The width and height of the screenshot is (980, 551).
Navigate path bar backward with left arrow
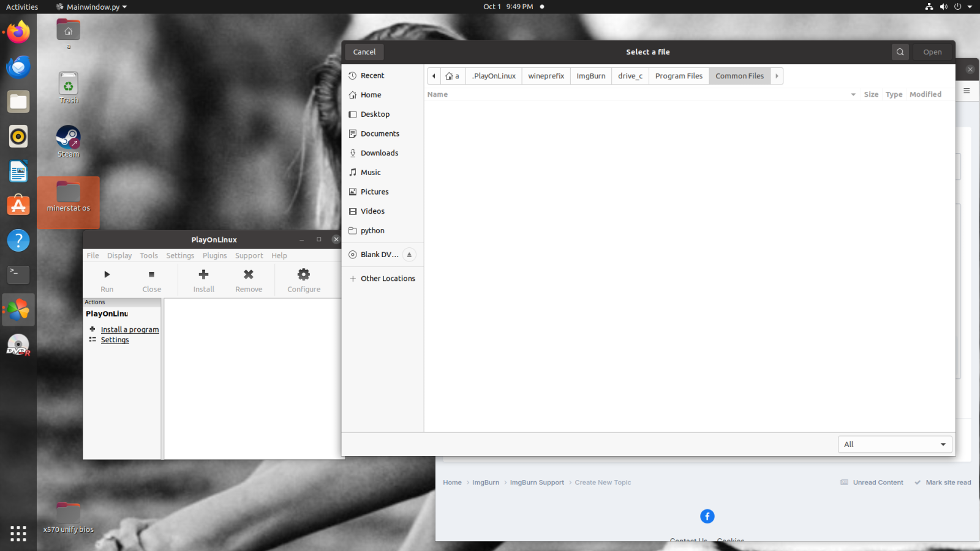coord(434,76)
